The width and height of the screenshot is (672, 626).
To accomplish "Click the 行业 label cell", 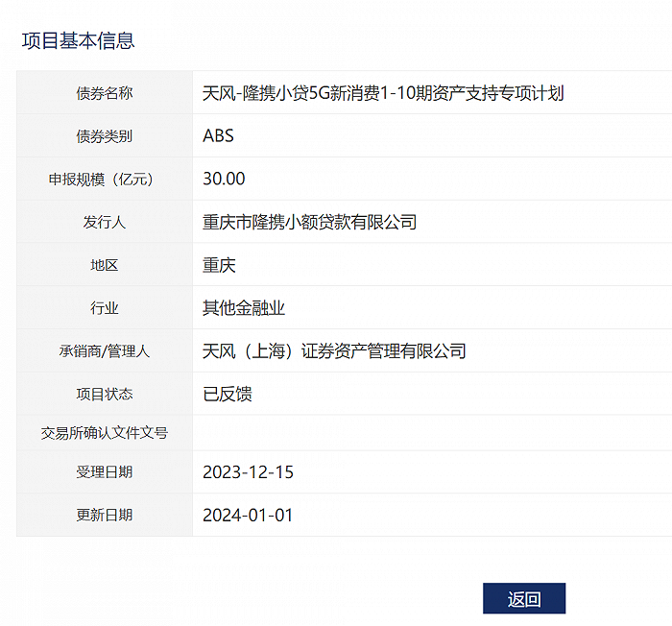I will pyautogui.click(x=105, y=307).
